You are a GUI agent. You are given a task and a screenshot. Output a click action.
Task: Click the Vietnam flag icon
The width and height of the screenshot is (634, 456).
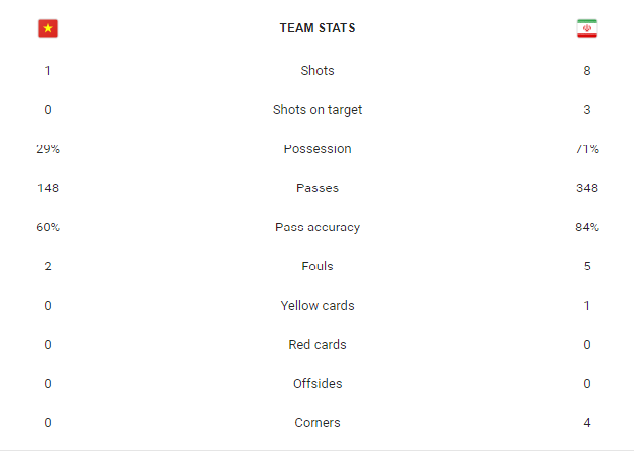click(48, 28)
